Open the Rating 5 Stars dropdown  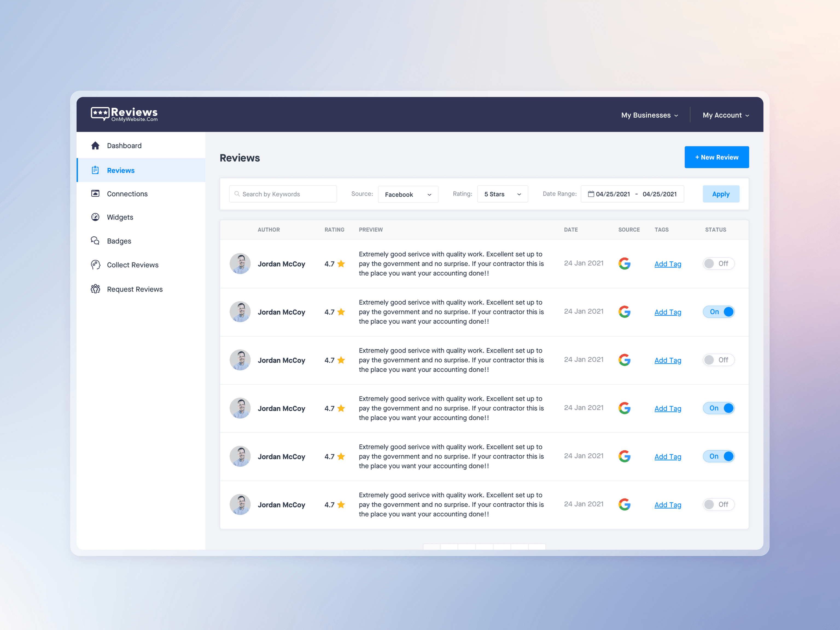(502, 194)
